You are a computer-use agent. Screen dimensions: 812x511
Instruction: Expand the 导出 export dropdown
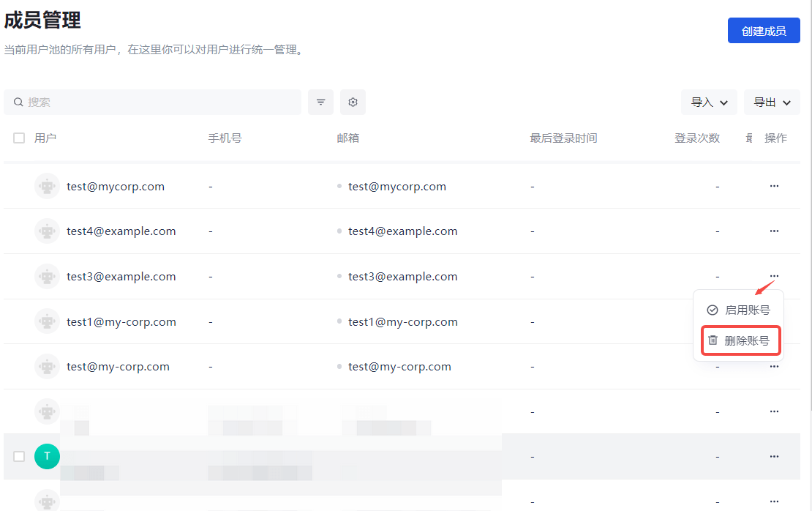point(772,102)
